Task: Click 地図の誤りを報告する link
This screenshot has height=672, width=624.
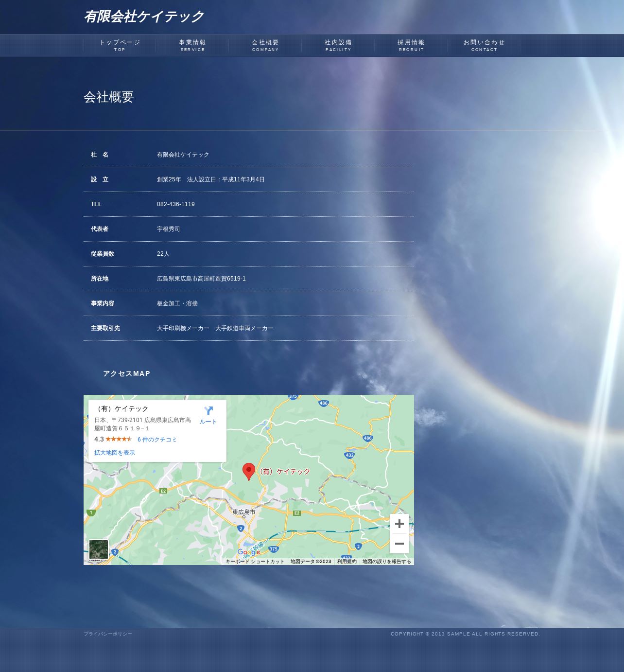Action: tap(387, 562)
